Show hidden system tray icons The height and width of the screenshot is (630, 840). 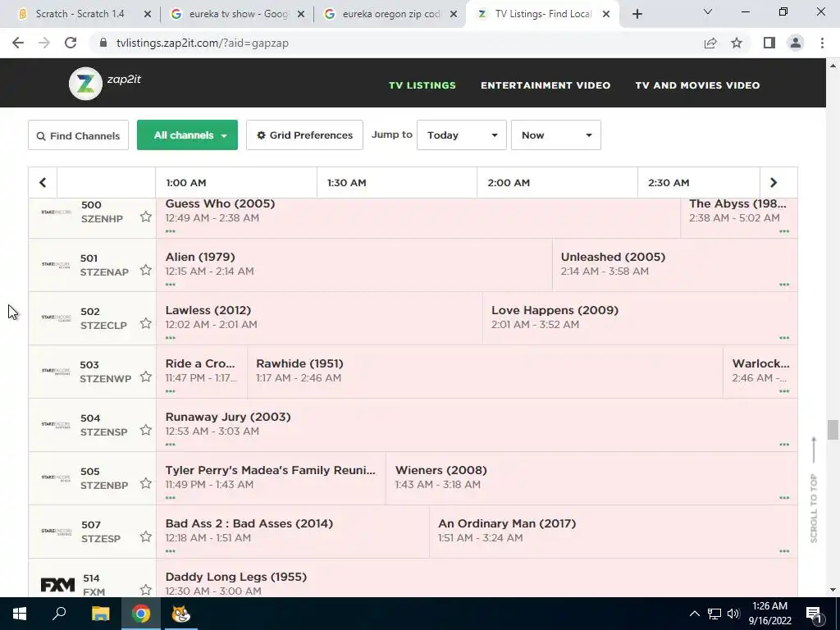pos(694,614)
